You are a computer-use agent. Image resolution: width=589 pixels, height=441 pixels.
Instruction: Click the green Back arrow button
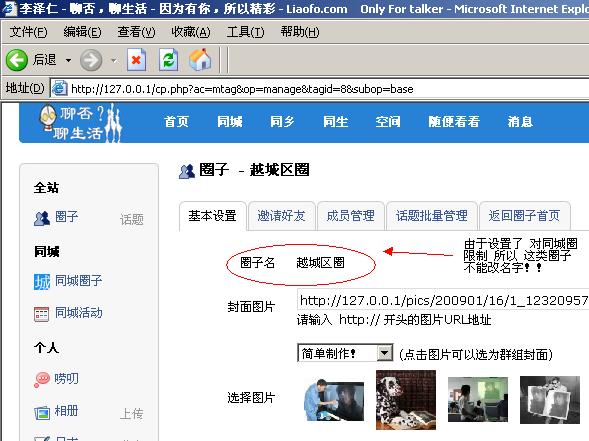pos(17,60)
